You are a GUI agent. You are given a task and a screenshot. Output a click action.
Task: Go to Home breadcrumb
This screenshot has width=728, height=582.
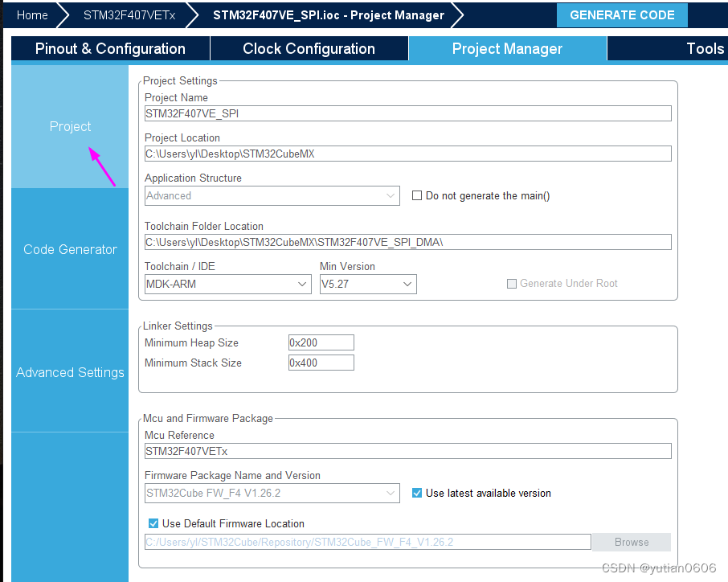(x=32, y=15)
